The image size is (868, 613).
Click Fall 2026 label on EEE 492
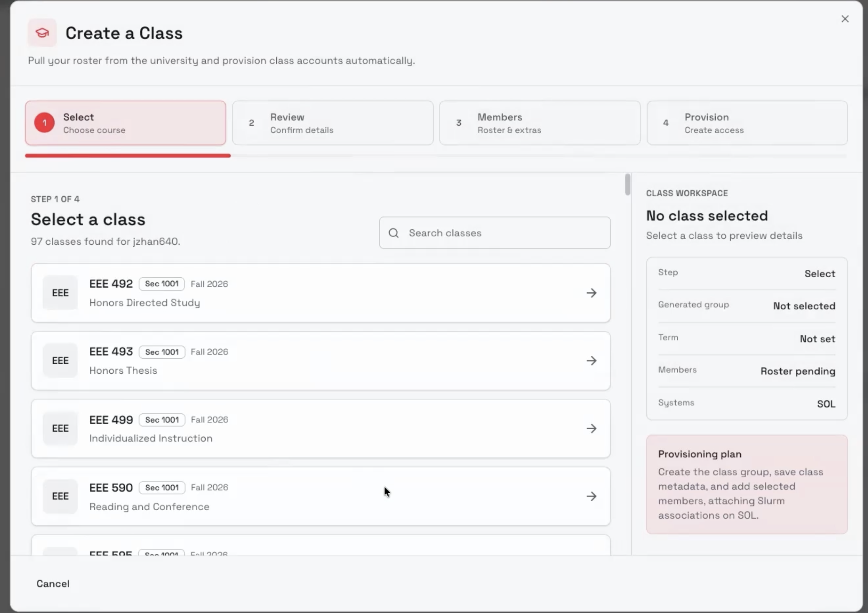coord(209,284)
